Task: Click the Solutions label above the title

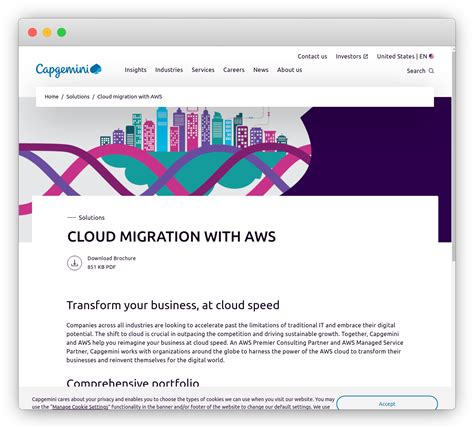Action: 92,218
